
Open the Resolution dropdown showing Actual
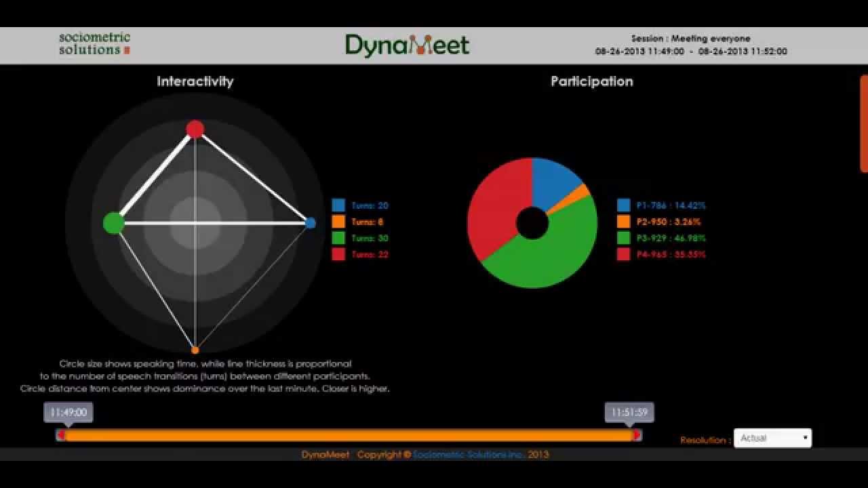pos(772,439)
